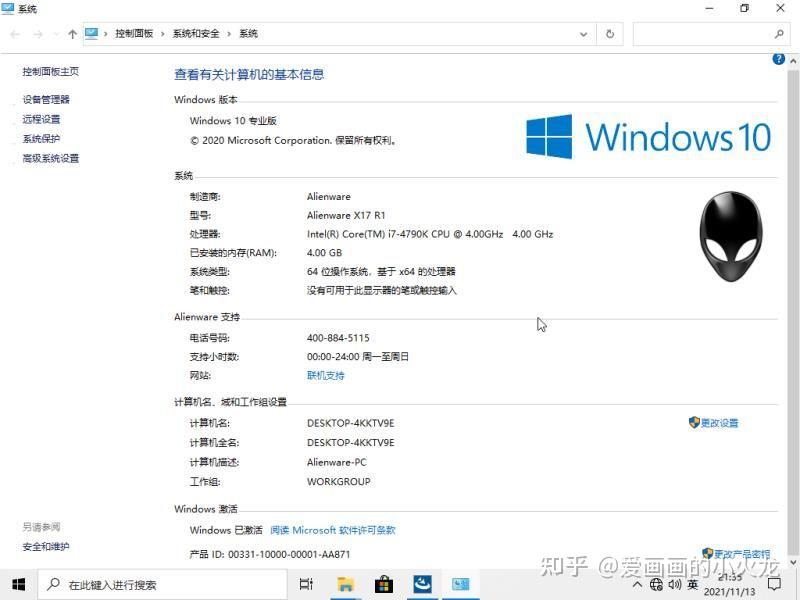Click the refresh icon beside address bar
Image resolution: width=800 pixels, height=600 pixels.
click(610, 33)
